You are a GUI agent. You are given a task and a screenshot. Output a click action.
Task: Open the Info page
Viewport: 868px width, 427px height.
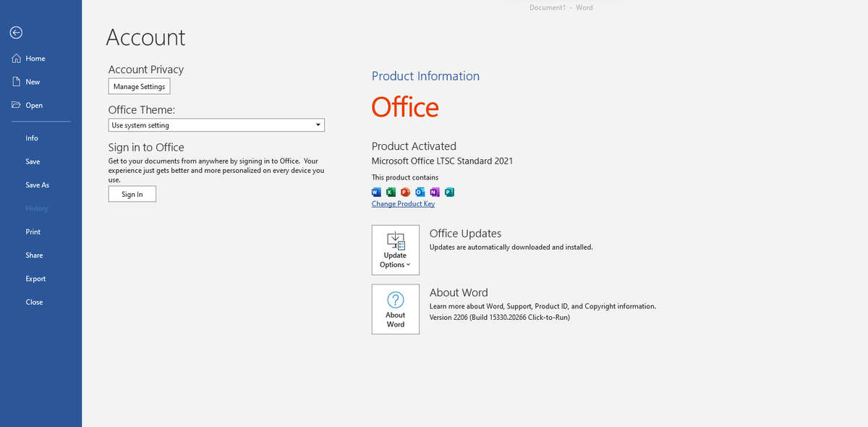click(32, 138)
